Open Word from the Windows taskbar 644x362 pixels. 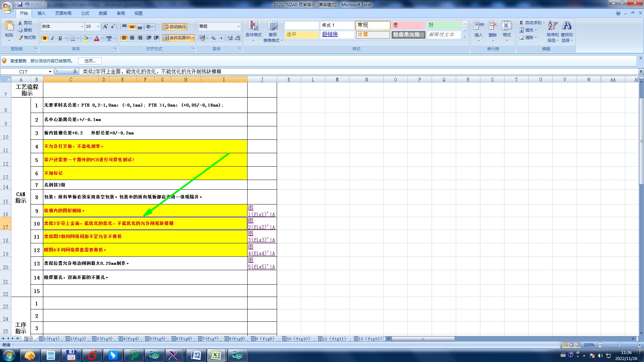tap(196, 355)
